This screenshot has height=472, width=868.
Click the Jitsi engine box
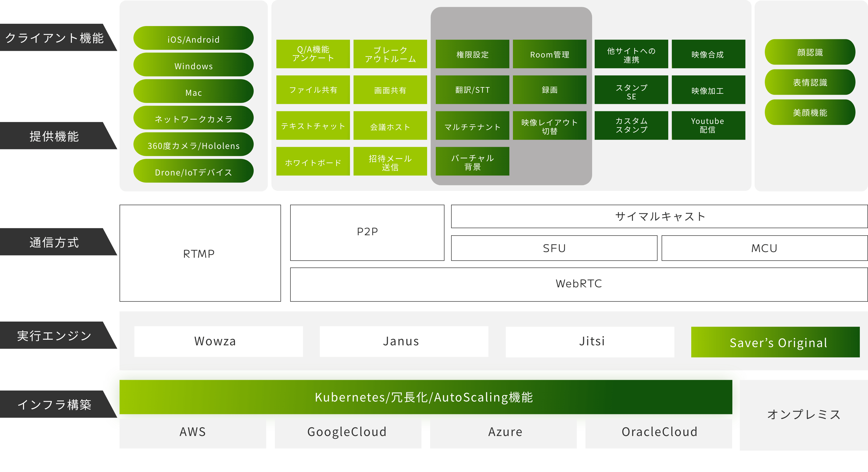[590, 342]
